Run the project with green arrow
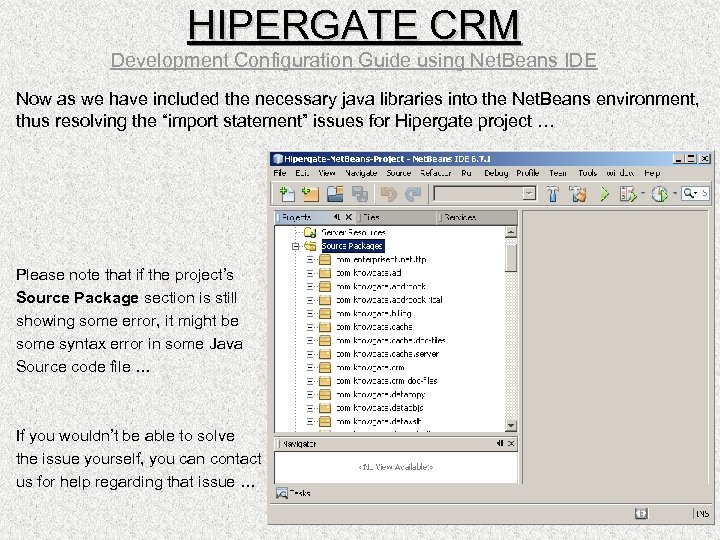This screenshot has height=540, width=720. coord(605,194)
